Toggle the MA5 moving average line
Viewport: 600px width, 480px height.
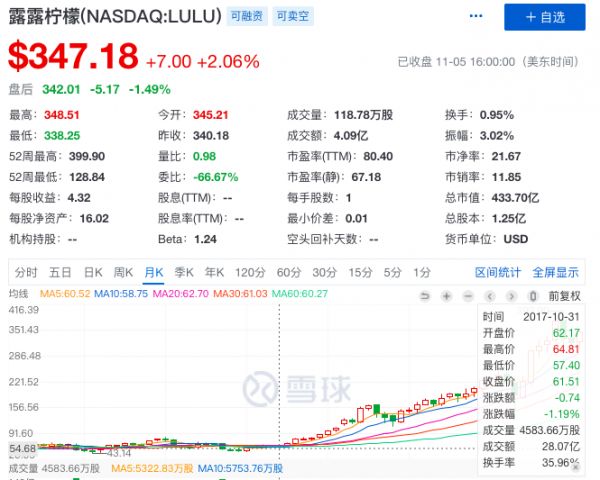coord(65,294)
